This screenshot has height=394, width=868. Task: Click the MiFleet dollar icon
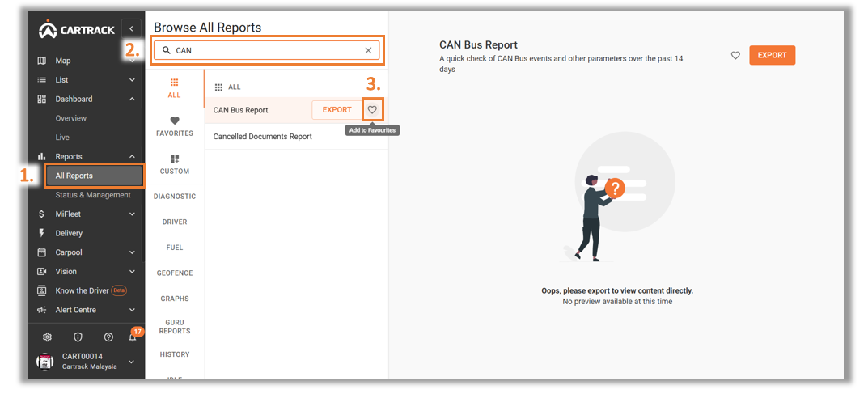coord(41,214)
